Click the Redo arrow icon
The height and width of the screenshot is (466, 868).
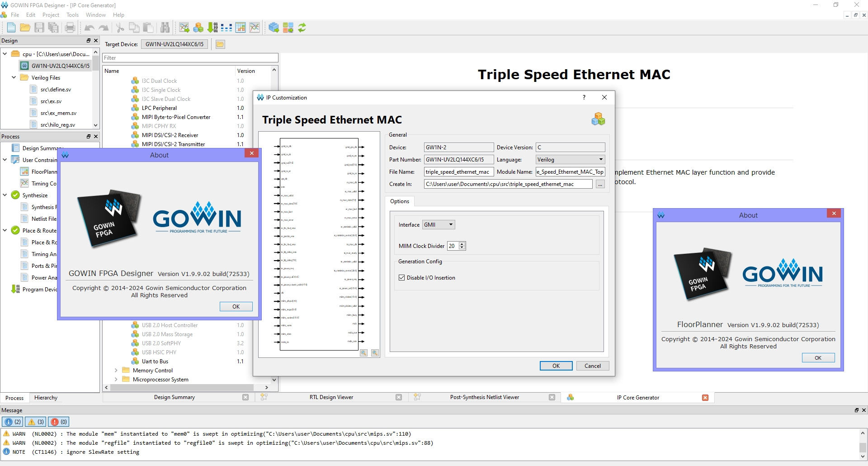(104, 28)
